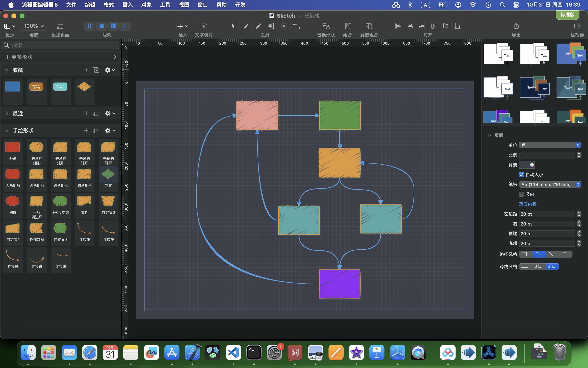This screenshot has width=588, height=368.
Task: Open the Paper size A5 dropdown
Action: coord(550,184)
